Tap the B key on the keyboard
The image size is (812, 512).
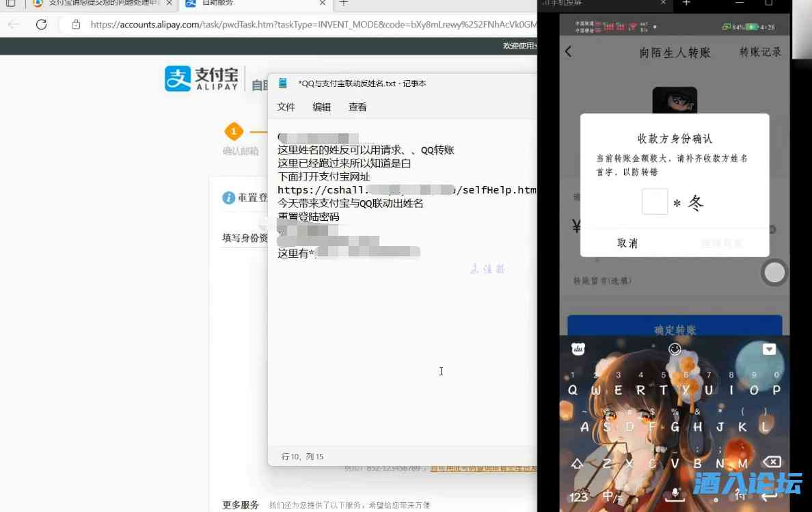pos(698,463)
